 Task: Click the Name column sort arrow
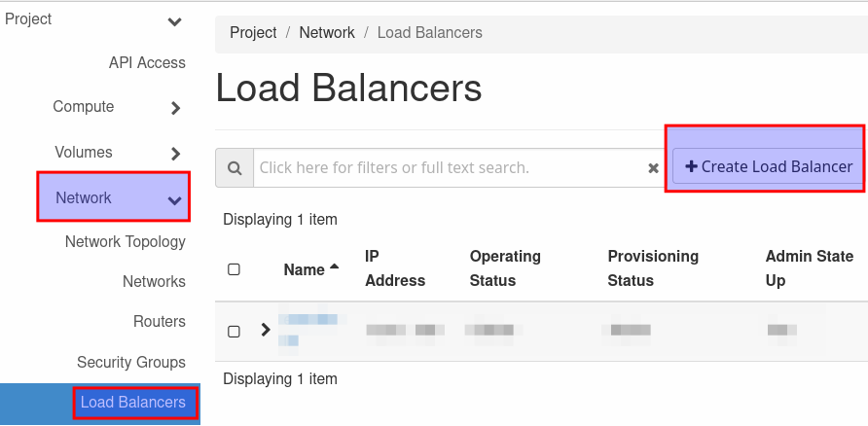pos(335,267)
